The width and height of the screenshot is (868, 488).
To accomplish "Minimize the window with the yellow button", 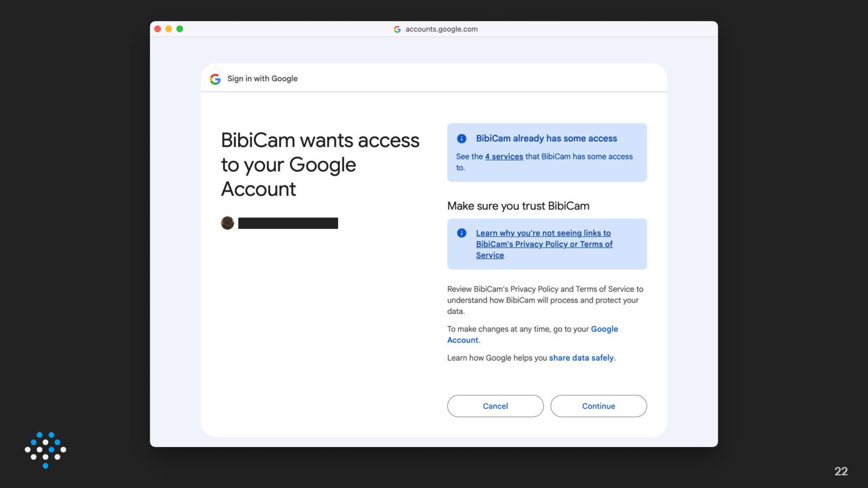I will 169,29.
